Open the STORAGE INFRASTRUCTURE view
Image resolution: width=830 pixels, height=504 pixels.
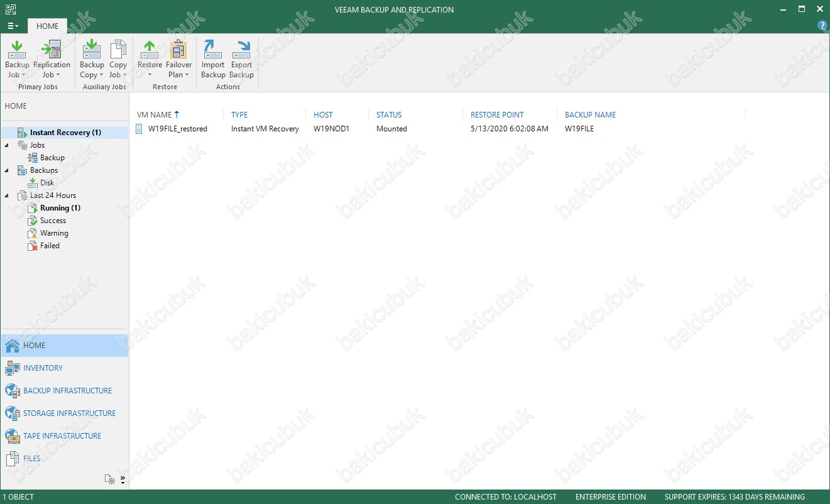point(64,414)
